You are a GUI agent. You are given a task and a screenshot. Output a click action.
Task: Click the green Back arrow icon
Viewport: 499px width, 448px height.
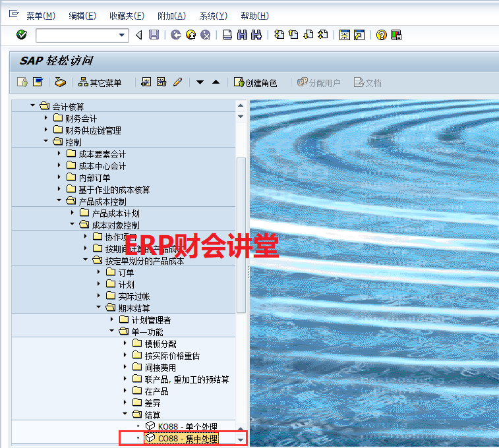pos(175,35)
